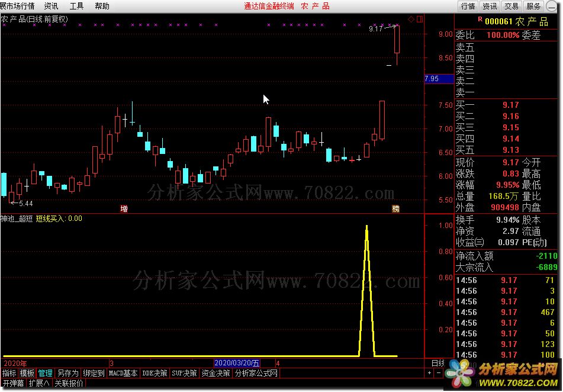Open the 资讯 menu in the menu bar
This screenshot has width=563, height=392.
click(x=51, y=6)
